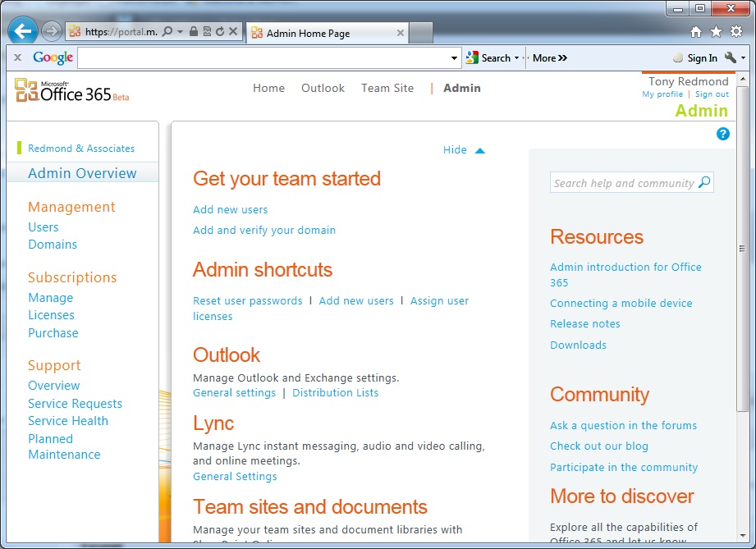The image size is (756, 549).
Task: Open the browser Tools gear icon
Action: point(736,32)
